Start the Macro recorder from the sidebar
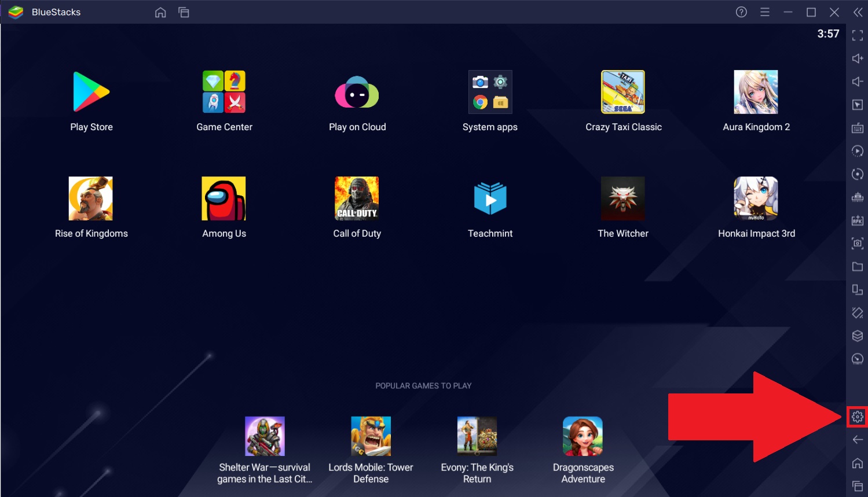Viewport: 868px width, 497px height. pos(858,151)
